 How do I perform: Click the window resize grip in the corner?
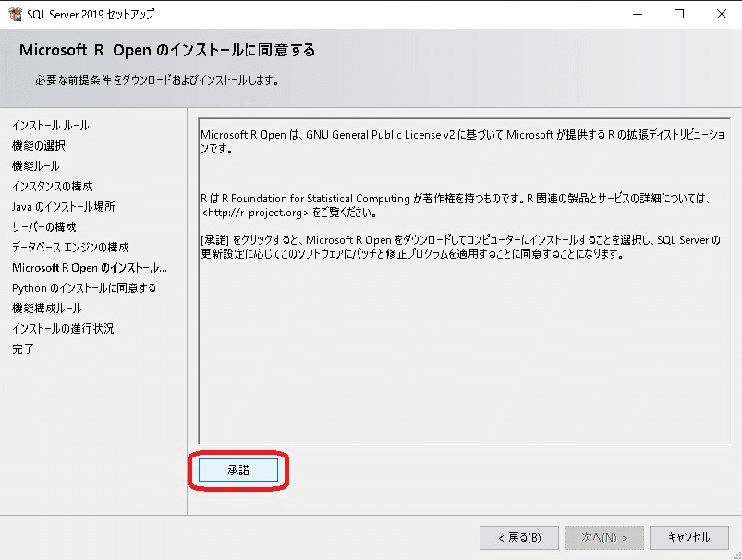tap(737, 555)
